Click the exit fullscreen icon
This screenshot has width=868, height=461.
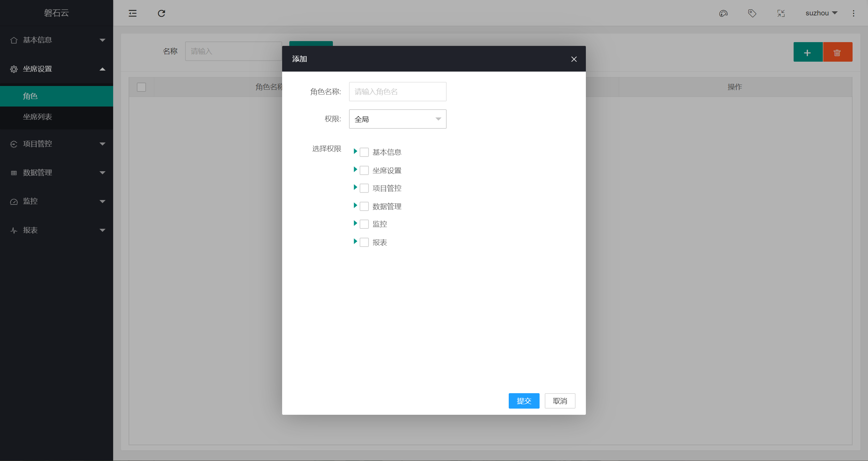click(781, 13)
